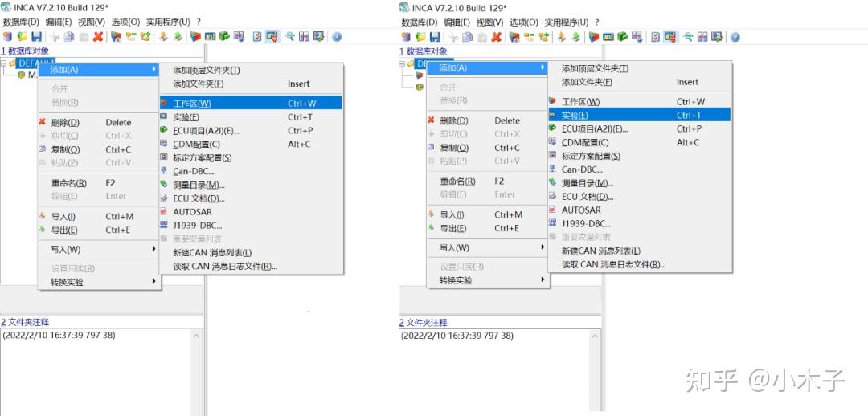Choose ECU项目(A2I)(E)... in left window submenu

[x=251, y=131]
